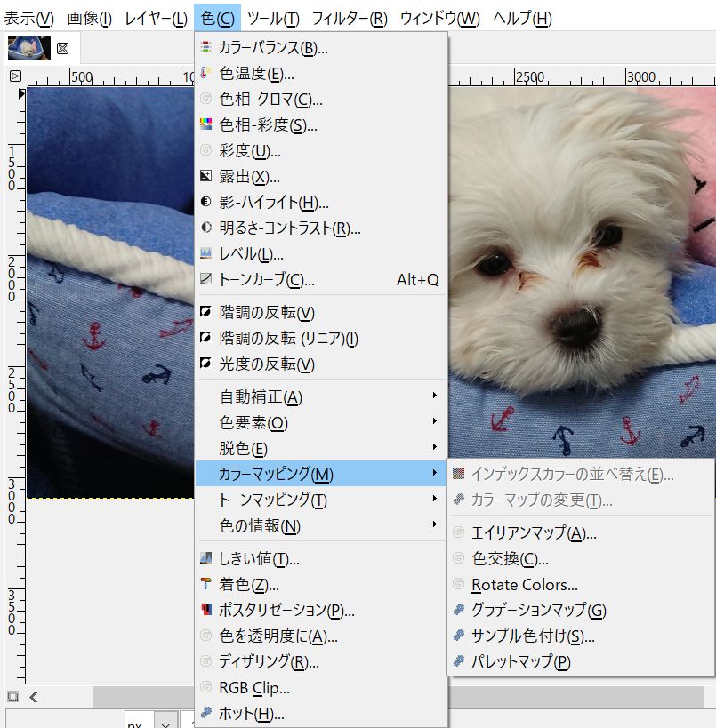
Task: Expand the 色要素(O) submenu
Action: point(321,422)
